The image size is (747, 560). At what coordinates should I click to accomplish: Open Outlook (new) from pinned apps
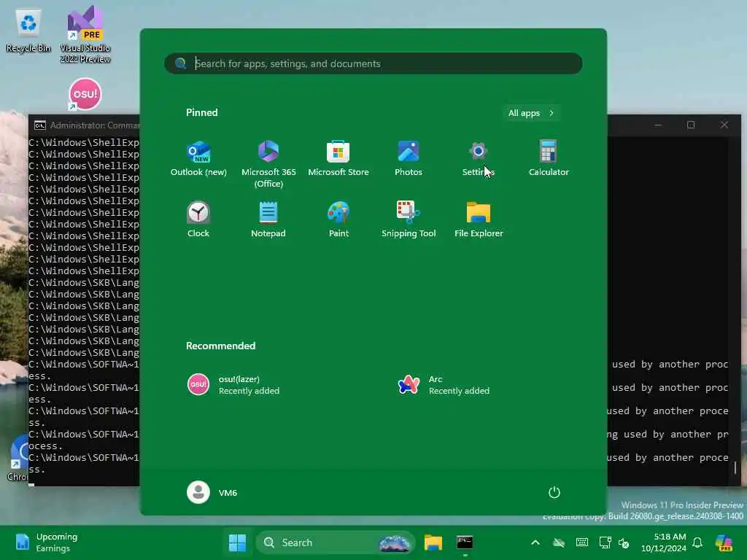point(198,159)
